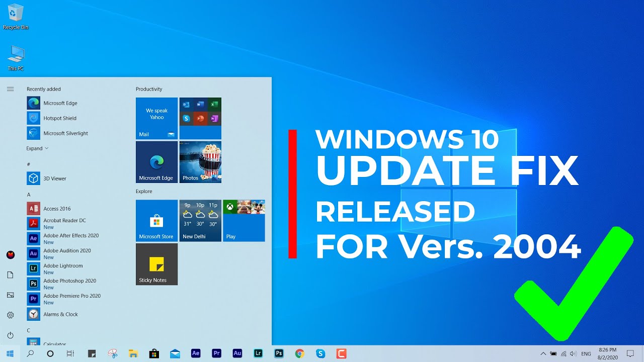Click the Windows Start button
This screenshot has width=644, height=362.
click(10, 353)
